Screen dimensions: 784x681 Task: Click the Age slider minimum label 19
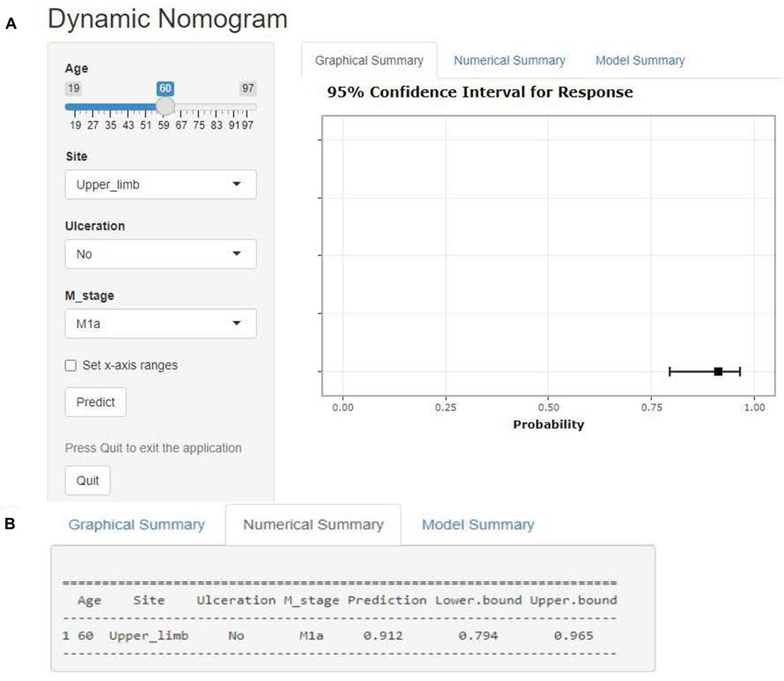[x=74, y=88]
